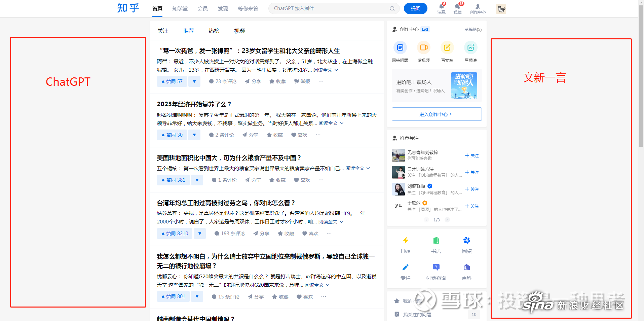The image size is (644, 321).
Task: Open the 专栏 column pen icon
Action: click(x=406, y=267)
